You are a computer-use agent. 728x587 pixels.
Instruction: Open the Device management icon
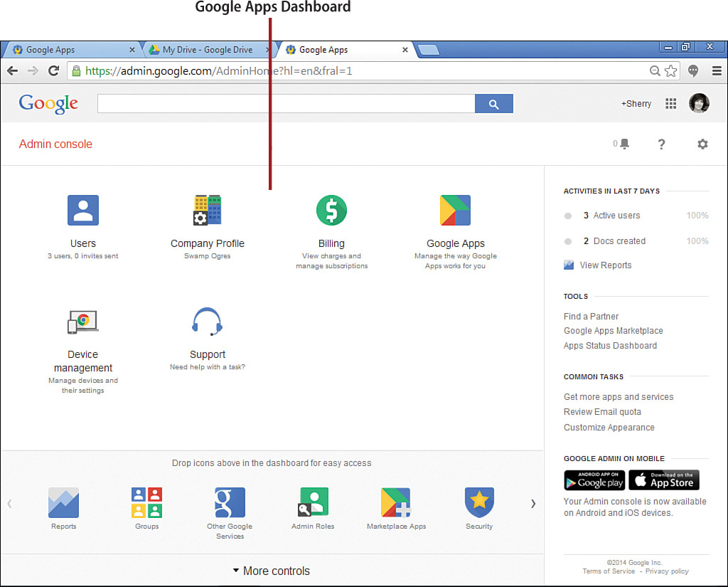point(83,322)
